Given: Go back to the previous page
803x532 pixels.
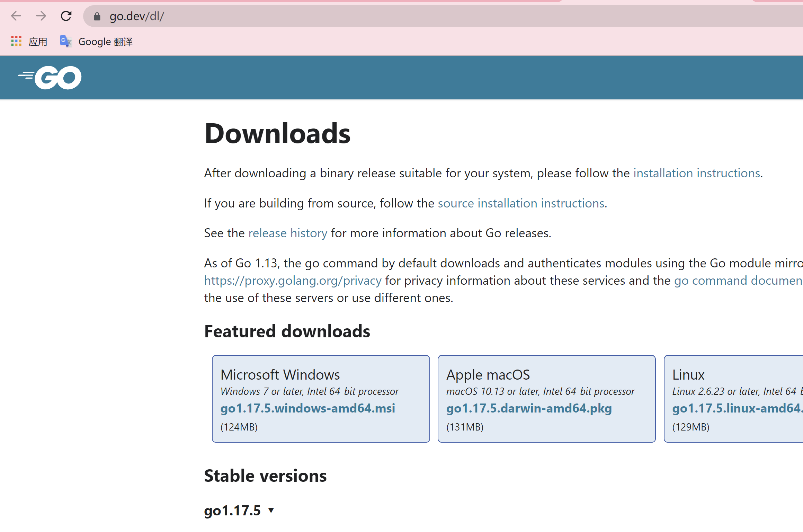Looking at the screenshot, I should 16,16.
